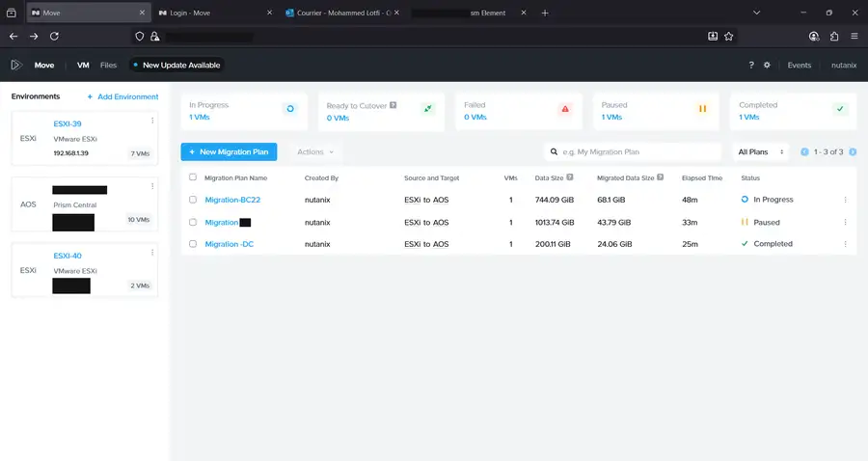868x461 pixels.
Task: Click New Migration Plan button
Action: click(x=229, y=151)
